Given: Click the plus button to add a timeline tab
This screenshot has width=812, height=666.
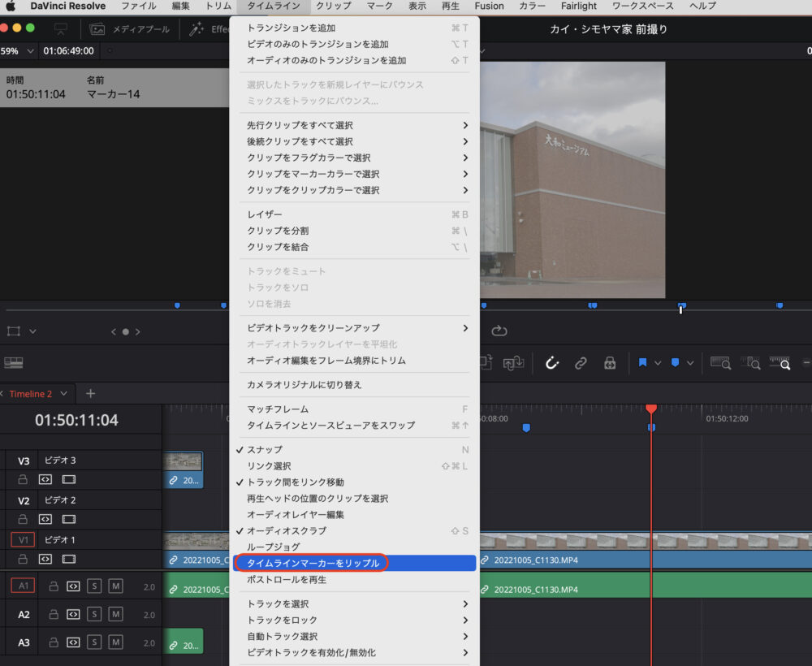Looking at the screenshot, I should 90,393.
